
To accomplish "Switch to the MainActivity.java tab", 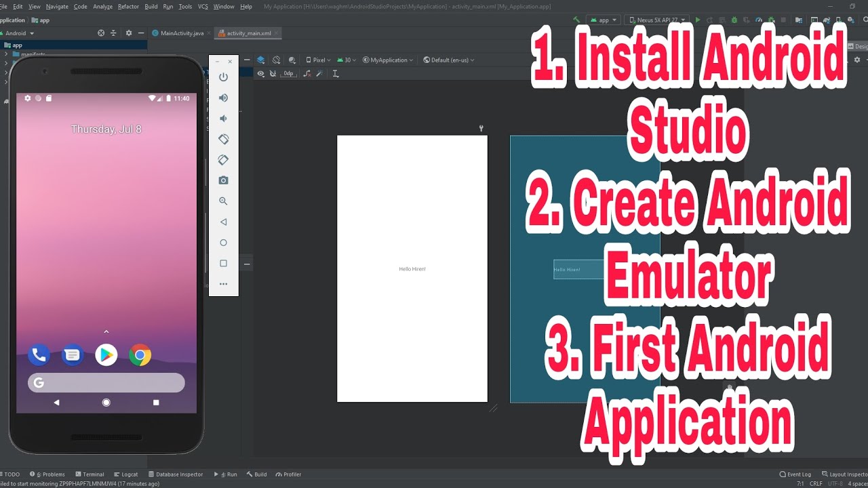I will click(182, 33).
